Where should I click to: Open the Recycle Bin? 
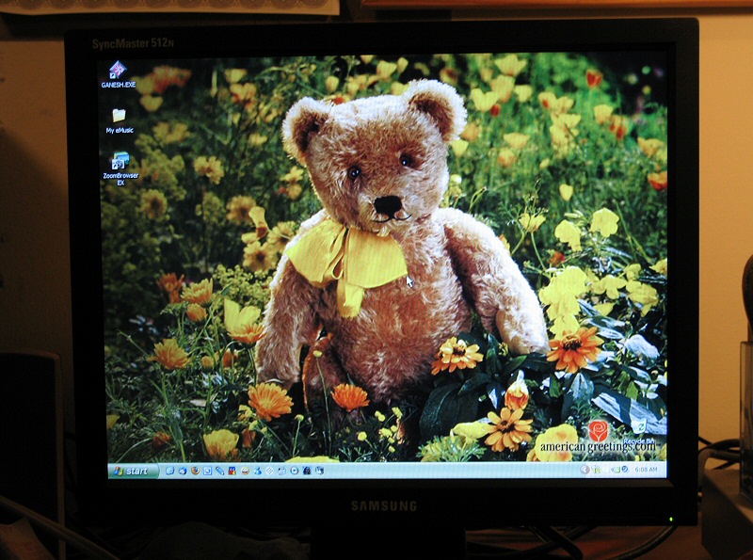[639, 433]
